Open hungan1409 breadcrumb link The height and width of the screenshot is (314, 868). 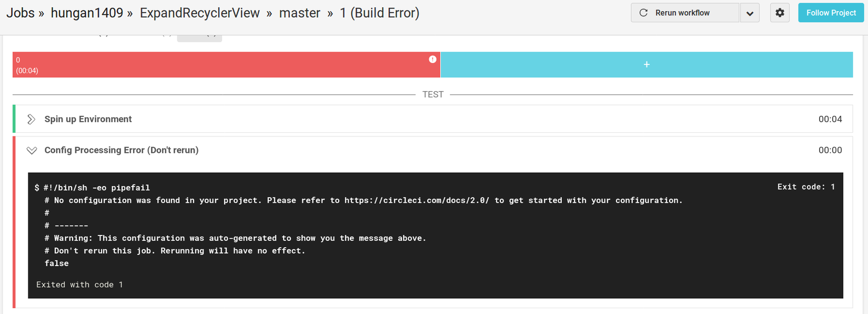click(x=87, y=13)
